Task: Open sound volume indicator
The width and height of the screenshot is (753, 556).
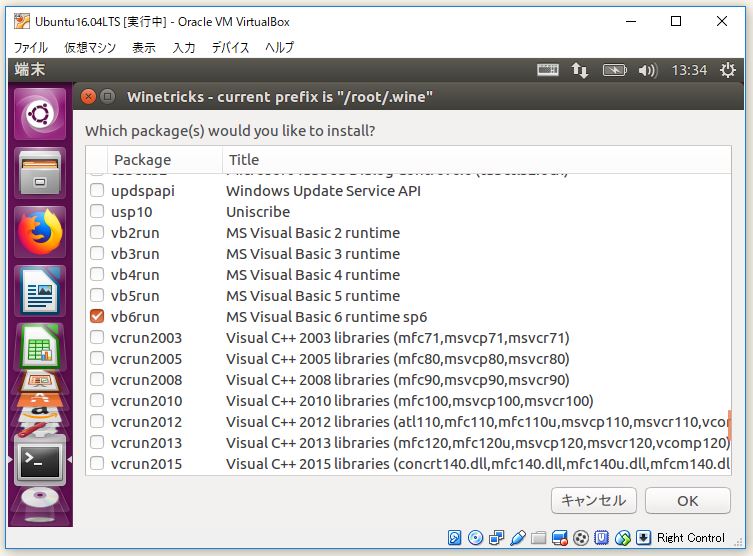Action: click(647, 70)
